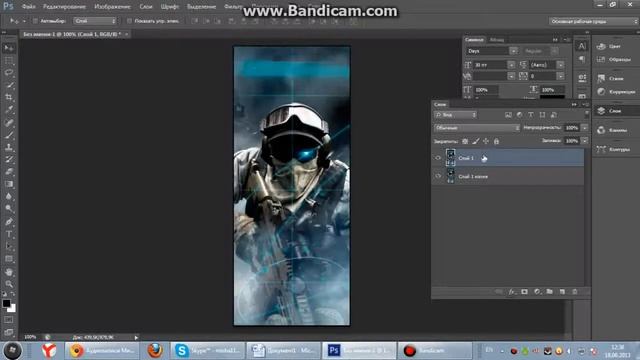Select the Eyedropper tool
The width and height of the screenshot is (640, 360).
pyautogui.click(x=9, y=110)
